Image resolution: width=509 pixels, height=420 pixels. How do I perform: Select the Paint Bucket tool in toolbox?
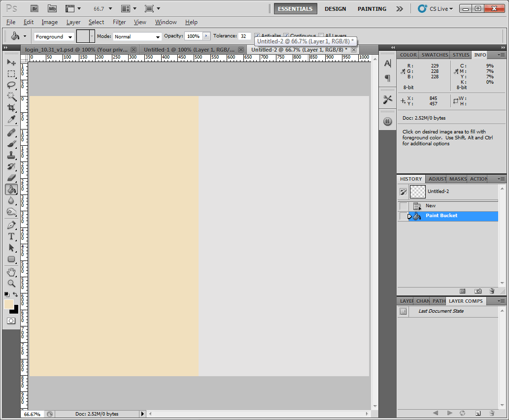click(11, 190)
